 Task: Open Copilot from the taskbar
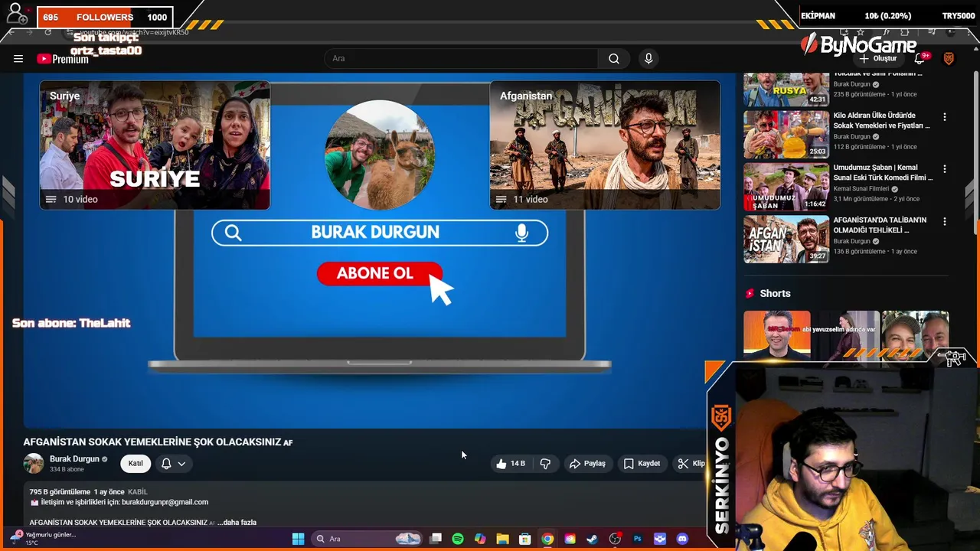[480, 539]
